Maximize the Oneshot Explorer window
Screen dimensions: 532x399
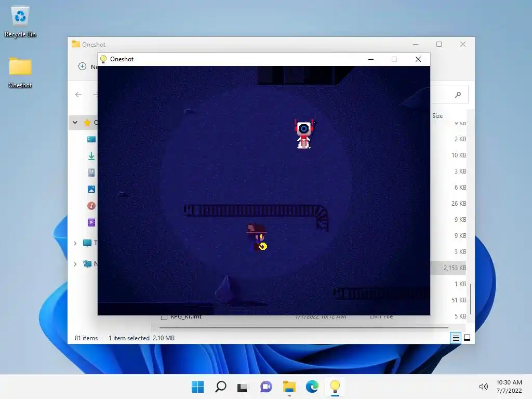439,44
